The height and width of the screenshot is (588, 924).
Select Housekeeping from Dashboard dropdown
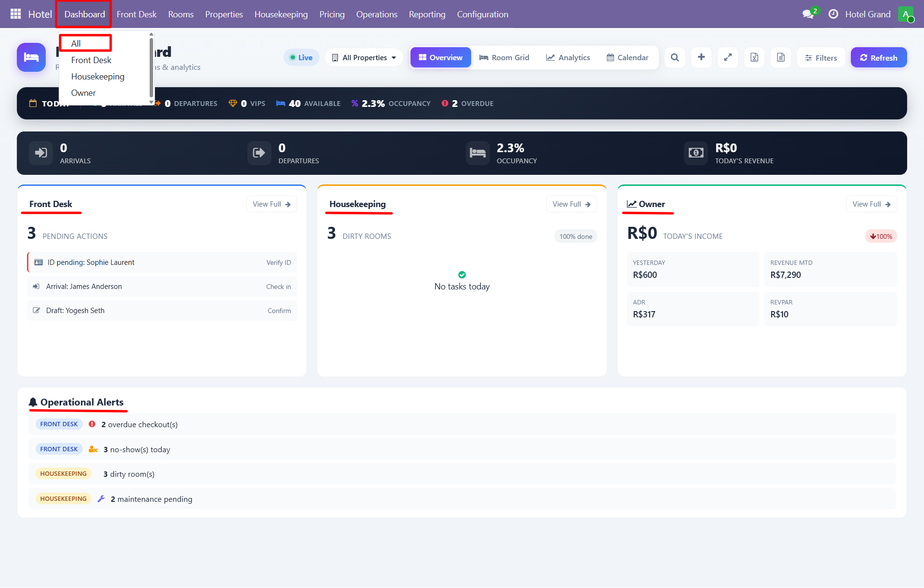pos(98,77)
